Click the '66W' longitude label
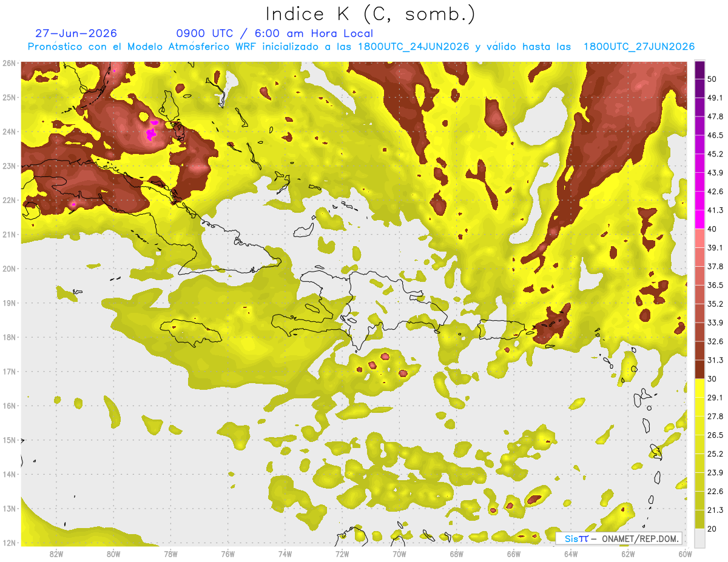Screen dimensions: 728x562 (513, 554)
